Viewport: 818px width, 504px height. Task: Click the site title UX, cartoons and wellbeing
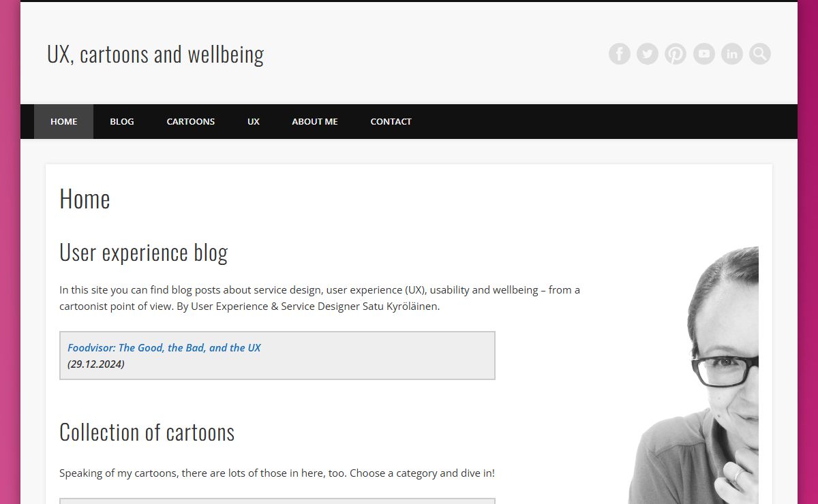tap(155, 54)
